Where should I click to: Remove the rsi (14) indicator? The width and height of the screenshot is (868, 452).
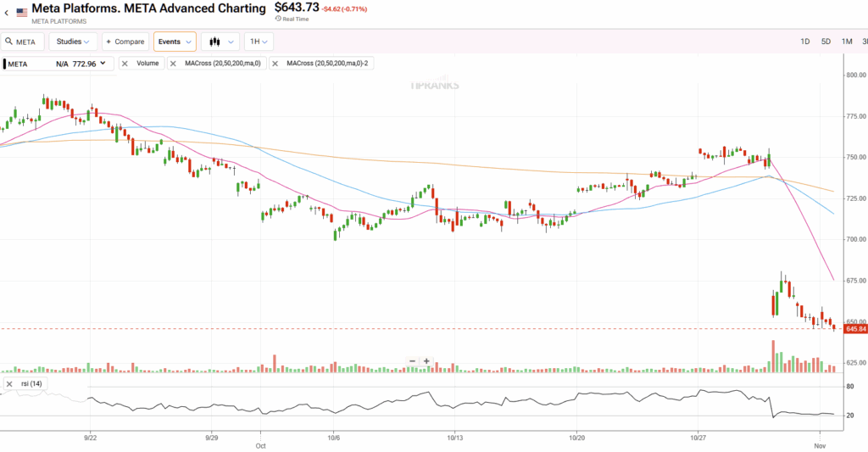9,384
